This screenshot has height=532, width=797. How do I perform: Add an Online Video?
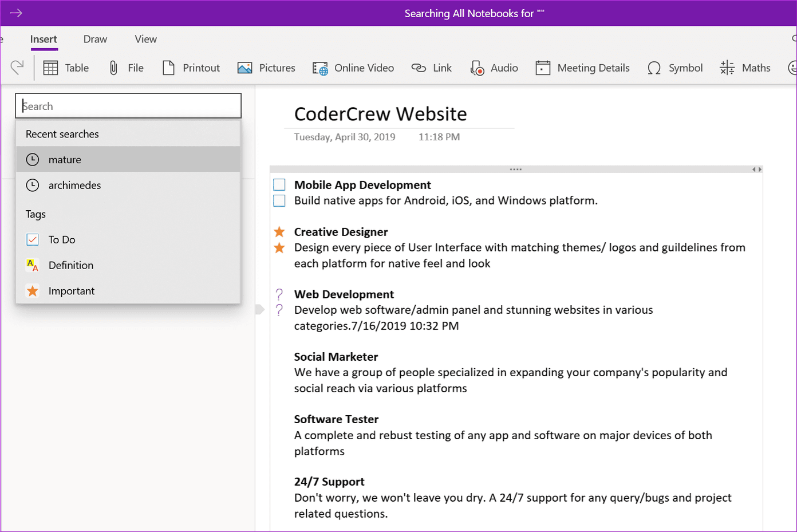(353, 68)
